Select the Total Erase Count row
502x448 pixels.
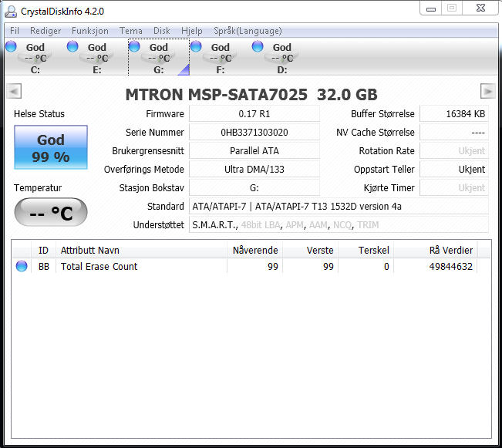tap(245, 267)
